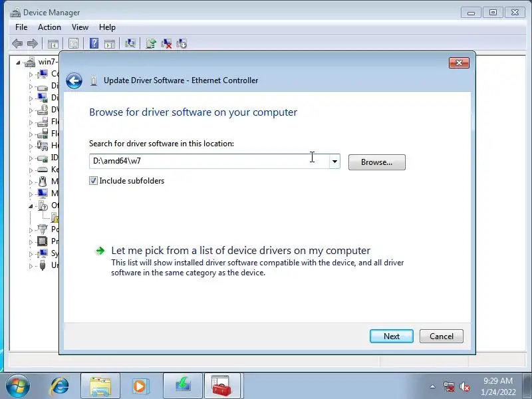The image size is (532, 399).
Task: Select the IDE controllers category icon in the tree
Action: click(x=43, y=158)
